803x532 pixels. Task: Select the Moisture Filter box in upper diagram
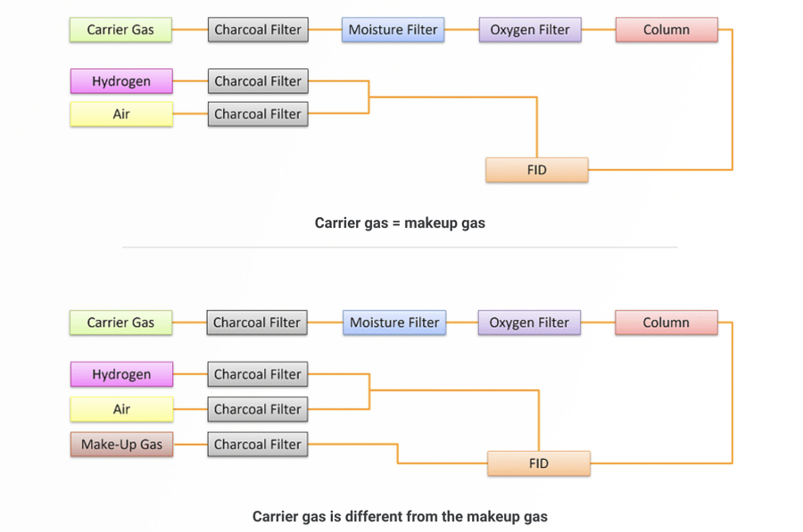(x=393, y=30)
